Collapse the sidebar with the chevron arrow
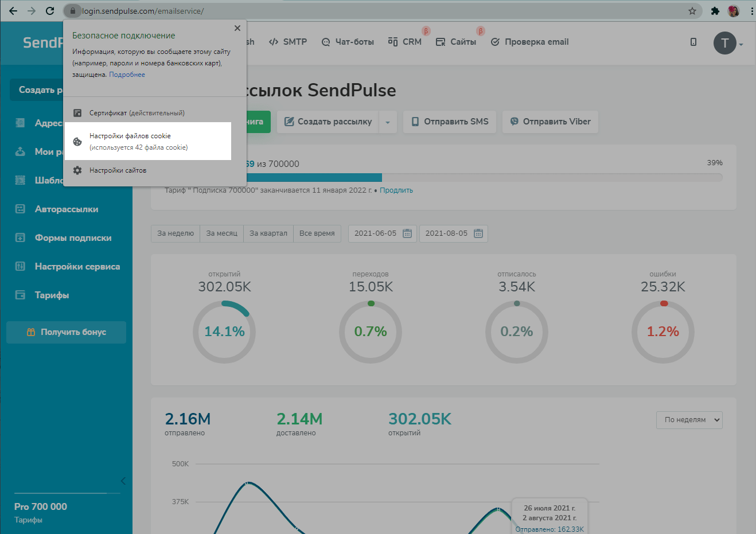The image size is (756, 534). [x=123, y=481]
